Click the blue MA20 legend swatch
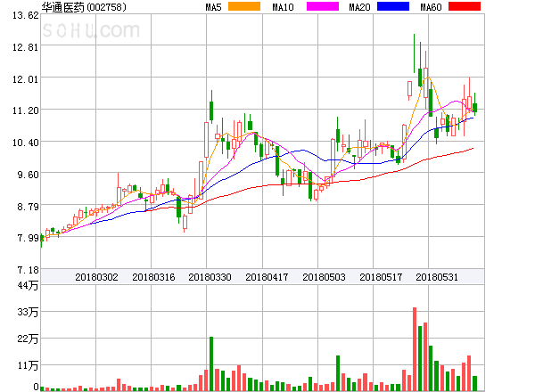This screenshot has width=535, height=392. 393,6
